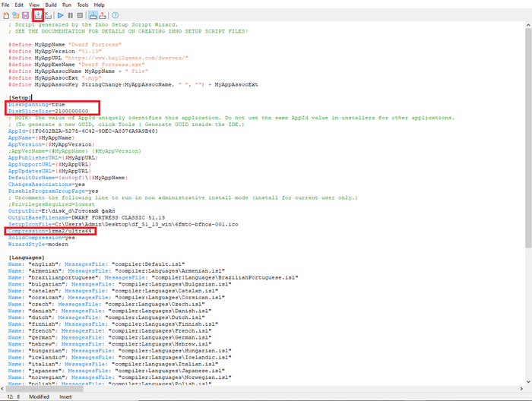Screen dimensions: 532x401
Task: Click the Compression=lzma2/ultra64 line
Action: click(50, 231)
